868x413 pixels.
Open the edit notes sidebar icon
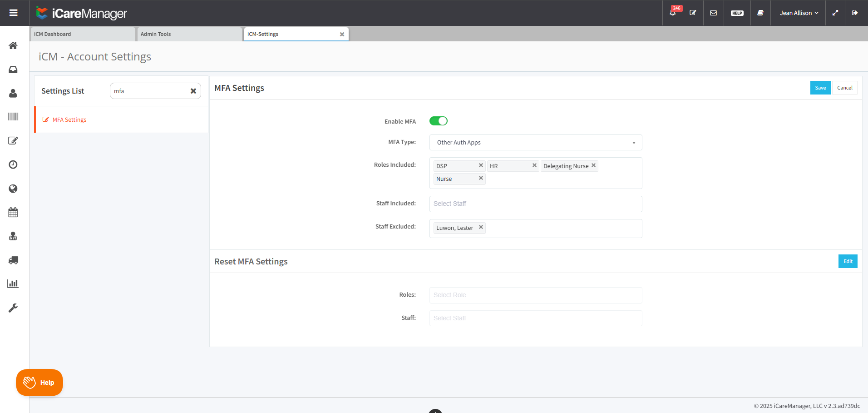(x=13, y=141)
